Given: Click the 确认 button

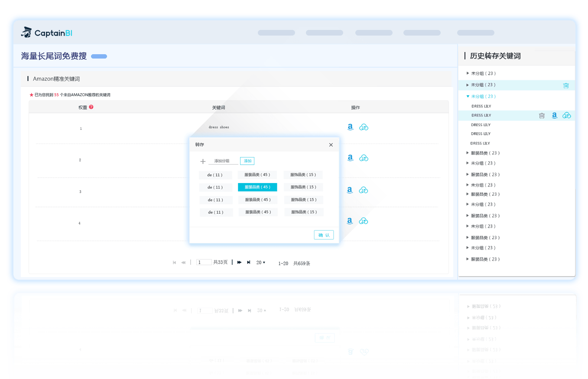Looking at the screenshot, I should point(324,235).
